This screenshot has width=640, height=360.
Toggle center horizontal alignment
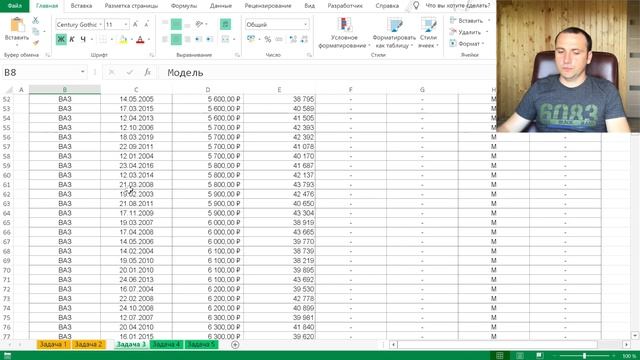coord(176,39)
